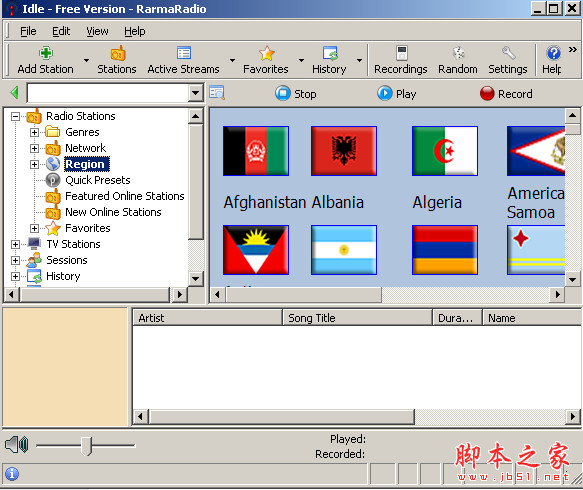Open the Favorites toolbar dropdown arrow
This screenshot has height=490, width=583.
pyautogui.click(x=302, y=60)
